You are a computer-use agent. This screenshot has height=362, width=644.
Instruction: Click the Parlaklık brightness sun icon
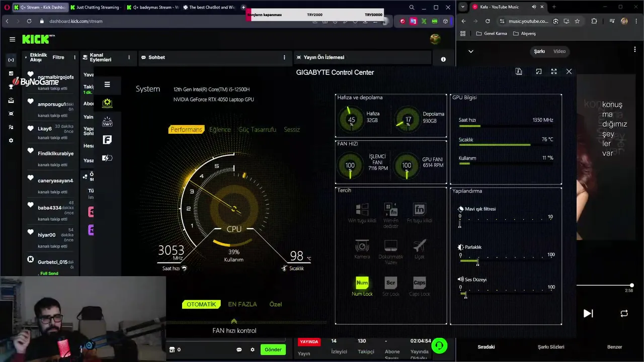[460, 247]
